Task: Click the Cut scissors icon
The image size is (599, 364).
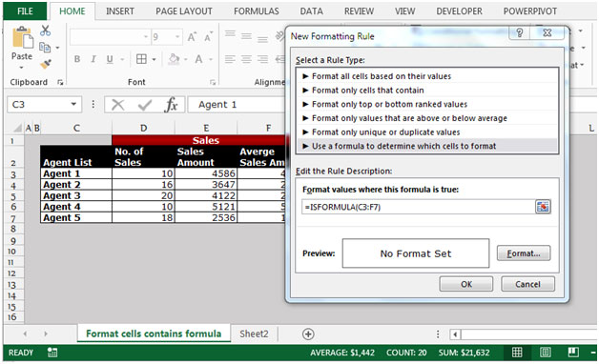Action: pyautogui.click(x=45, y=30)
